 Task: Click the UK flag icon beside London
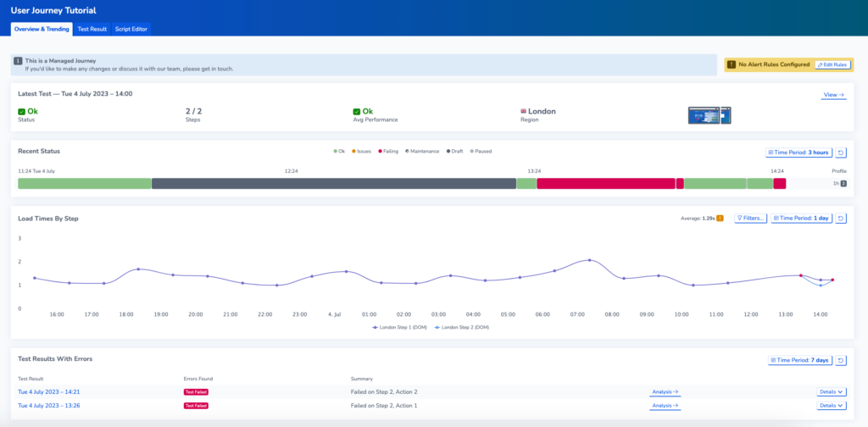click(x=523, y=111)
